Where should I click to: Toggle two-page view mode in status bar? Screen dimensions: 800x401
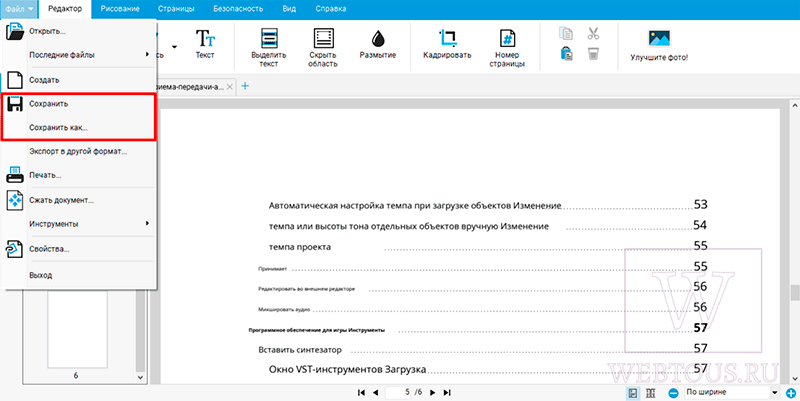tap(650, 393)
